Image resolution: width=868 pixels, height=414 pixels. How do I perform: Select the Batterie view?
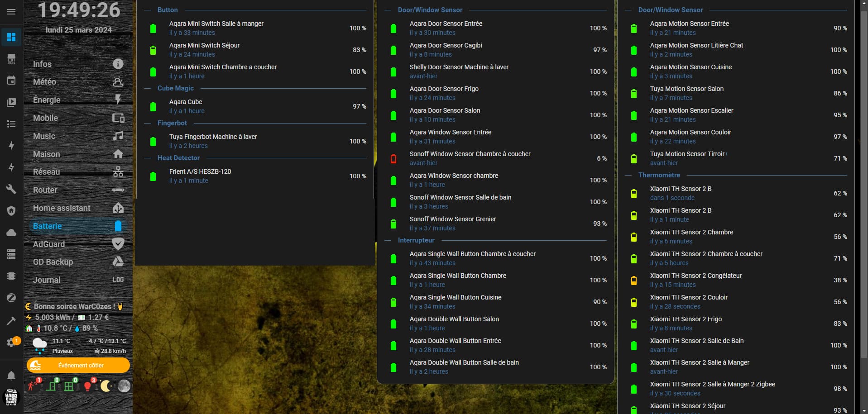point(78,226)
